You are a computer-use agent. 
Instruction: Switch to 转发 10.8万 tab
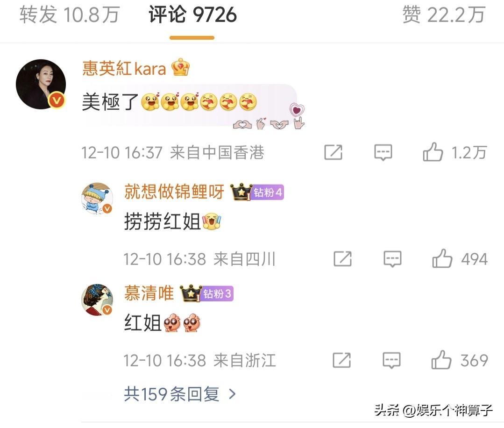pyautogui.click(x=70, y=15)
